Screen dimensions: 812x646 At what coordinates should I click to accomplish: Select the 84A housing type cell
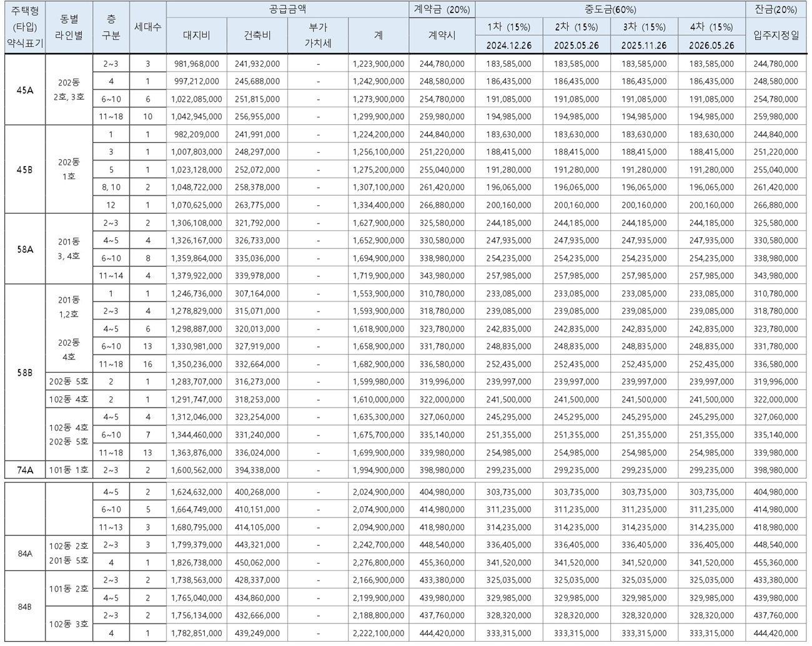[25, 553]
